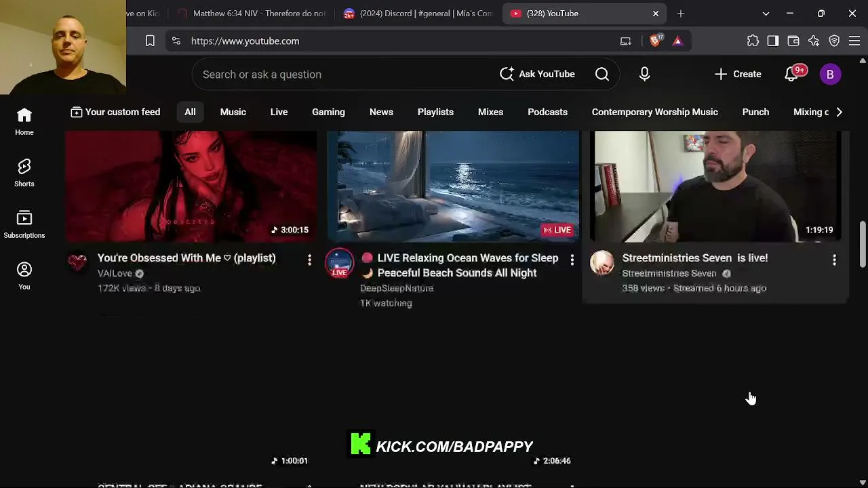868x488 pixels.
Task: Click the Ask YouTube button
Action: pyautogui.click(x=537, y=75)
